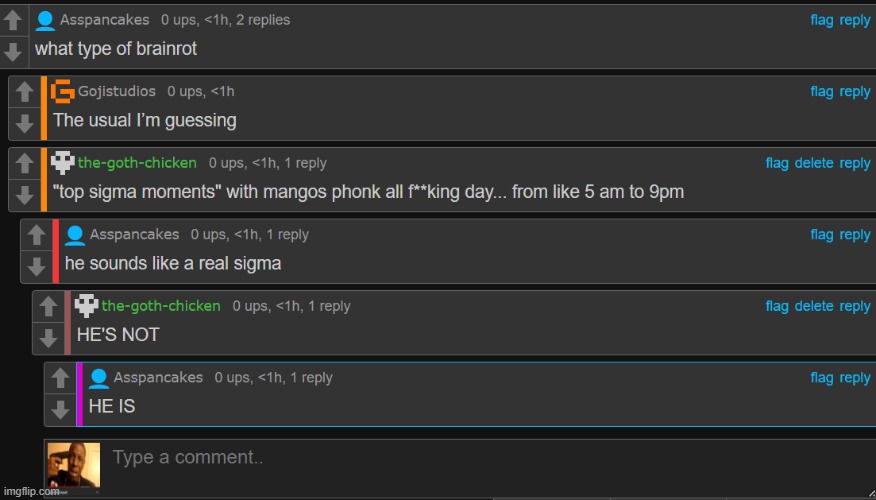Flag Gojistudios' "The usual I'm guessing" comment

(821, 91)
